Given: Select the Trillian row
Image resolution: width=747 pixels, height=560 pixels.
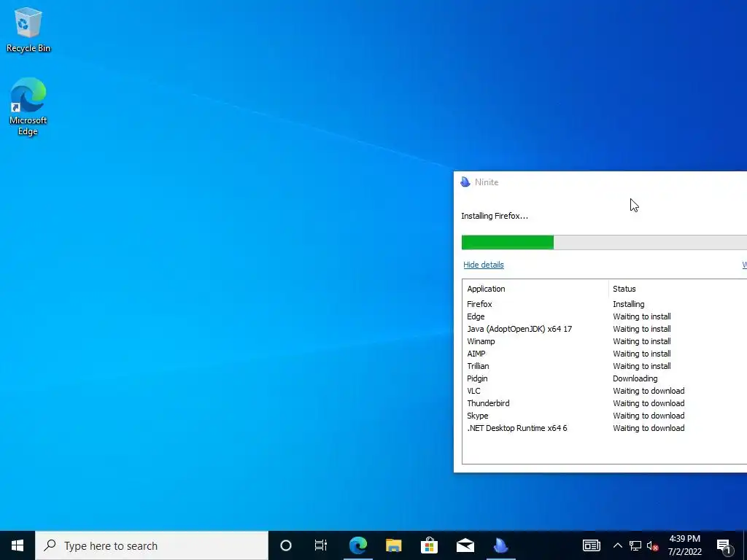Looking at the screenshot, I should click(604, 366).
